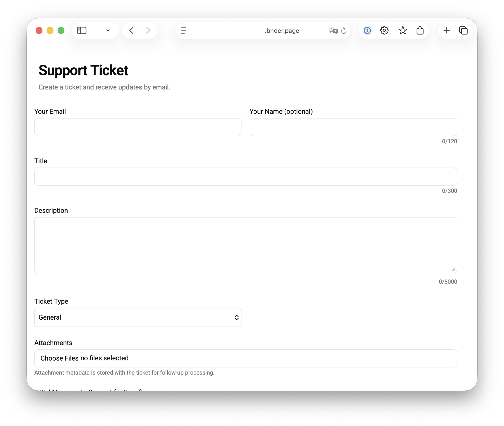Image resolution: width=504 pixels, height=426 pixels.
Task: Reload the current page
Action: (x=344, y=30)
